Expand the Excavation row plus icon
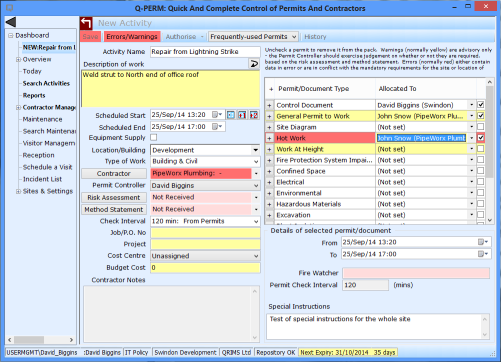The height and width of the screenshot is (362, 501). click(x=269, y=215)
